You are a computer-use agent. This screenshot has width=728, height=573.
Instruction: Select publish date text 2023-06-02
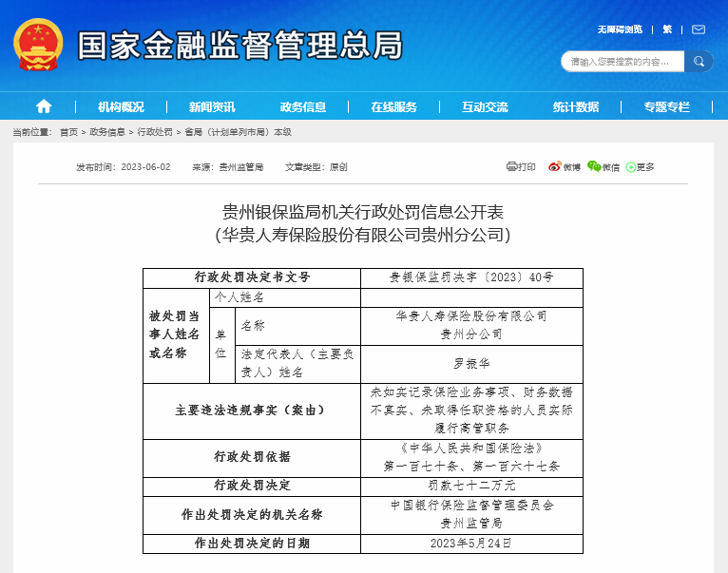point(145,167)
